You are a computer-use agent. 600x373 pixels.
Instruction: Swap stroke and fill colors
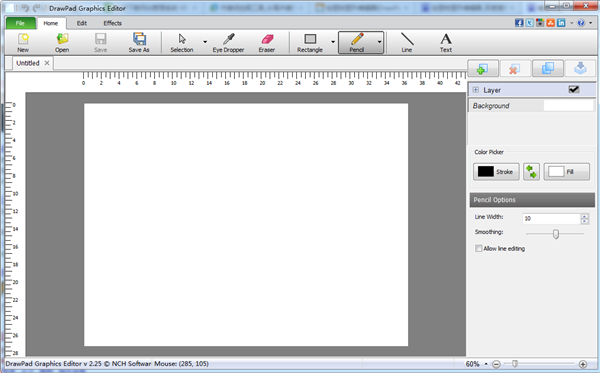532,172
